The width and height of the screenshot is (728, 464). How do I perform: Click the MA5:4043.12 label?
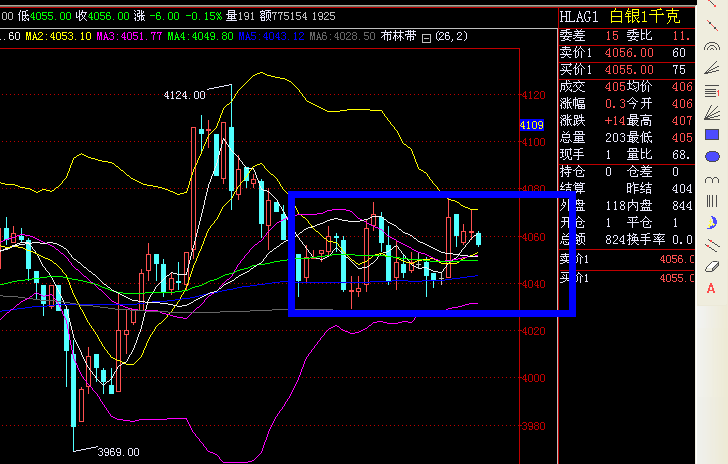(x=272, y=36)
